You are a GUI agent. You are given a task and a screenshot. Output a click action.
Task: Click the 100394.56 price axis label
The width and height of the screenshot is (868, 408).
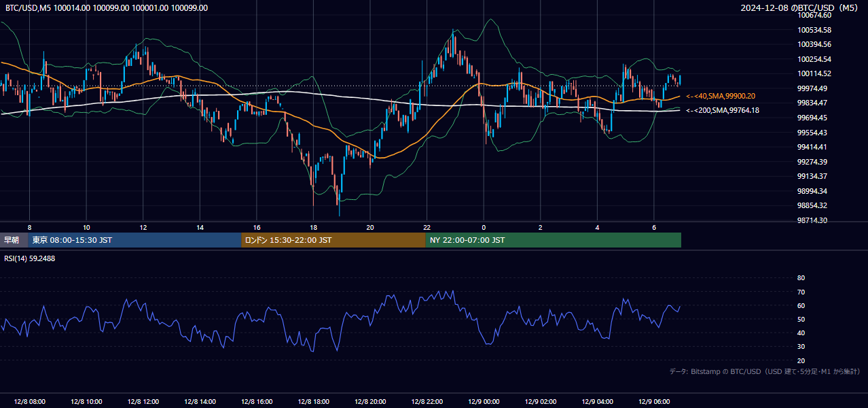click(814, 44)
